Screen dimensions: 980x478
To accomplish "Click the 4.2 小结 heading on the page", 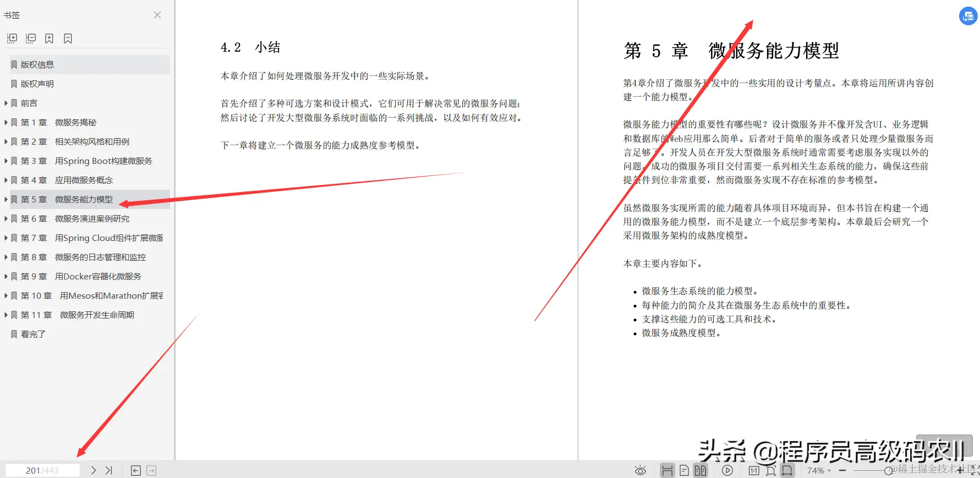I will coord(250,47).
